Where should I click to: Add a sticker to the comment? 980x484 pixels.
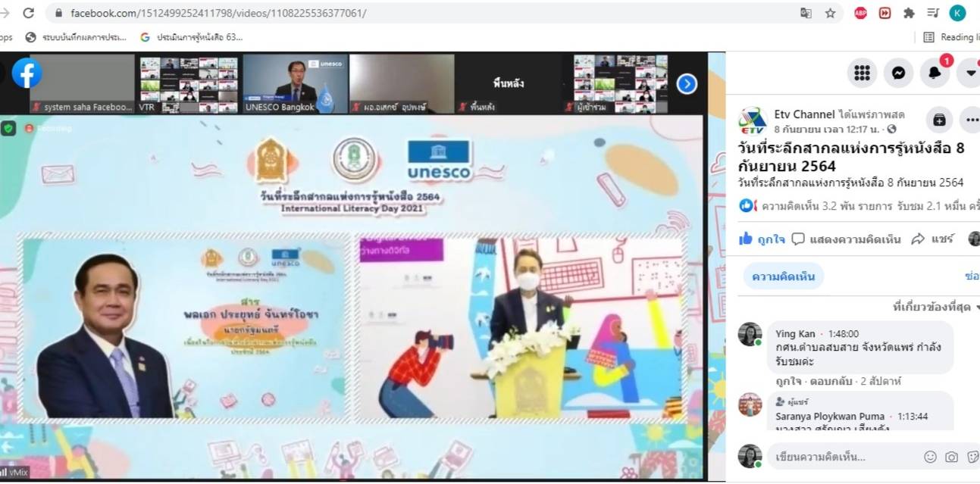pos(972,457)
